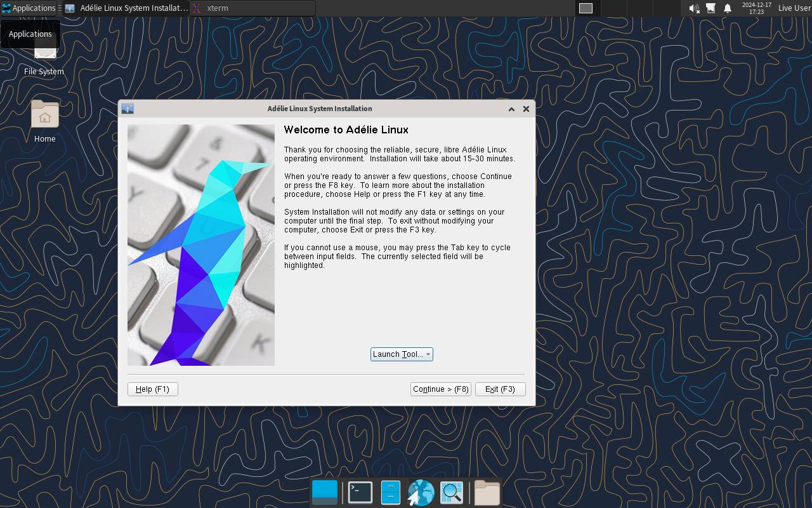Launch the terminal emulator from the dock
The image size is (812, 508).
click(360, 492)
